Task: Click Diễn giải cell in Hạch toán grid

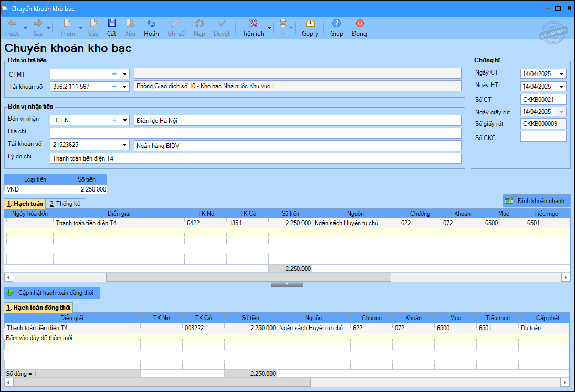Action: point(119,223)
